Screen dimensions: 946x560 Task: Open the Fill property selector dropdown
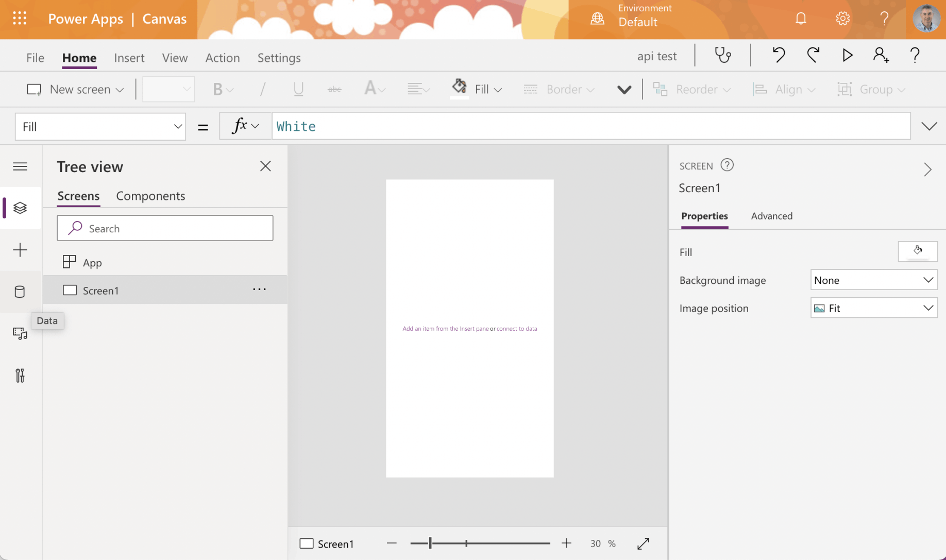[x=100, y=127]
